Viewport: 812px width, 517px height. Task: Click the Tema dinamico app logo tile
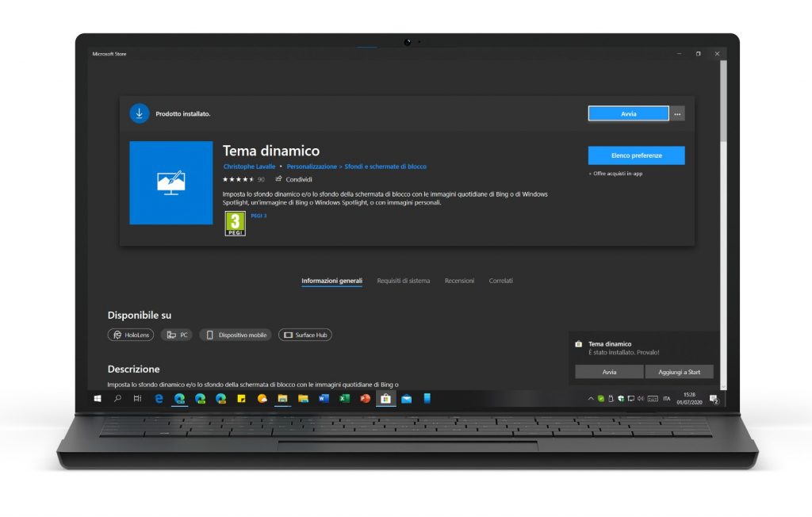(171, 183)
